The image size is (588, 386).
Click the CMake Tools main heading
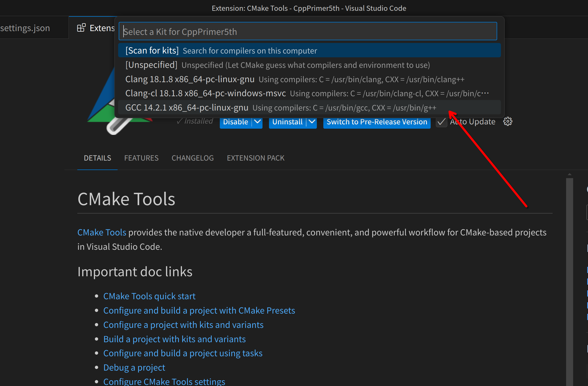126,199
